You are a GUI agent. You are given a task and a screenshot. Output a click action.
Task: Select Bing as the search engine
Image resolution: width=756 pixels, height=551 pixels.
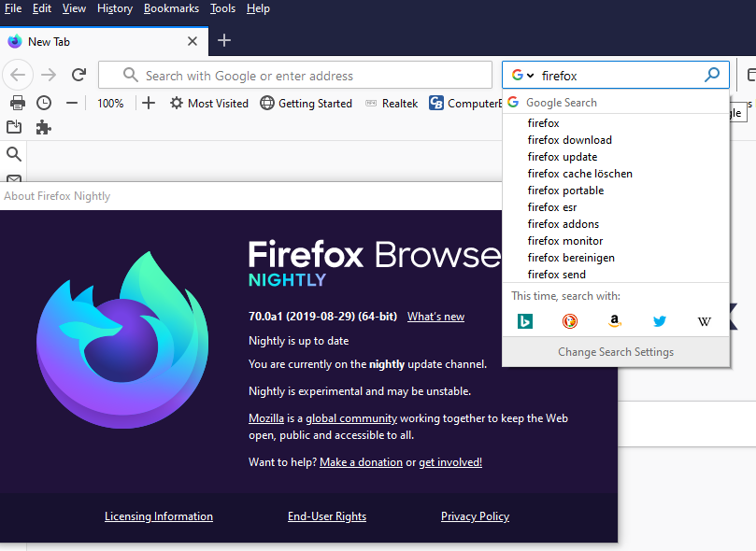[524, 320]
